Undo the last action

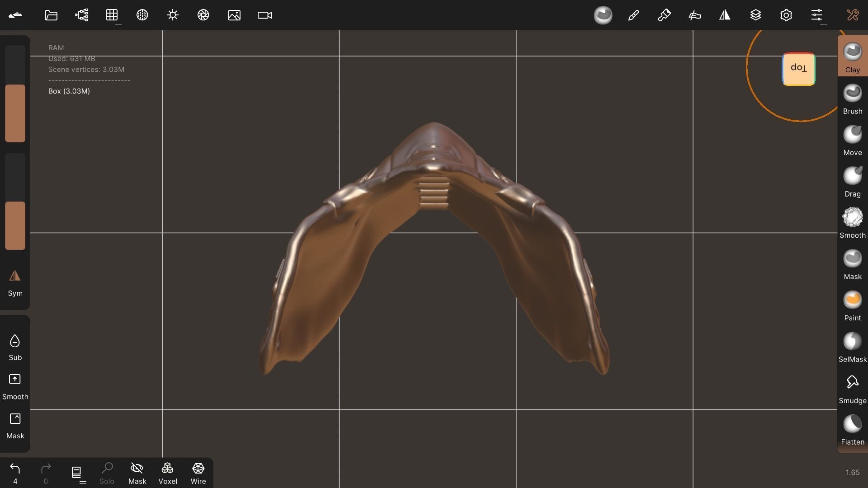pos(15,473)
